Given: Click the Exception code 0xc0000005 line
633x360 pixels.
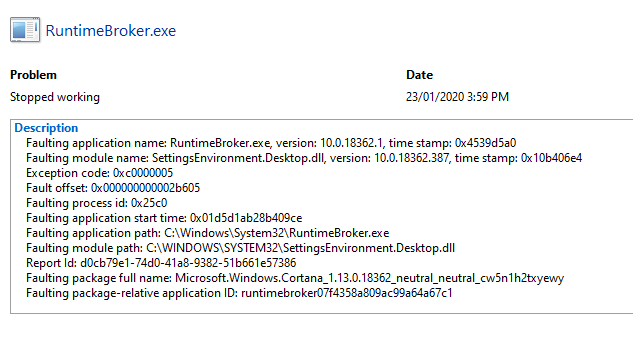Looking at the screenshot, I should [100, 173].
